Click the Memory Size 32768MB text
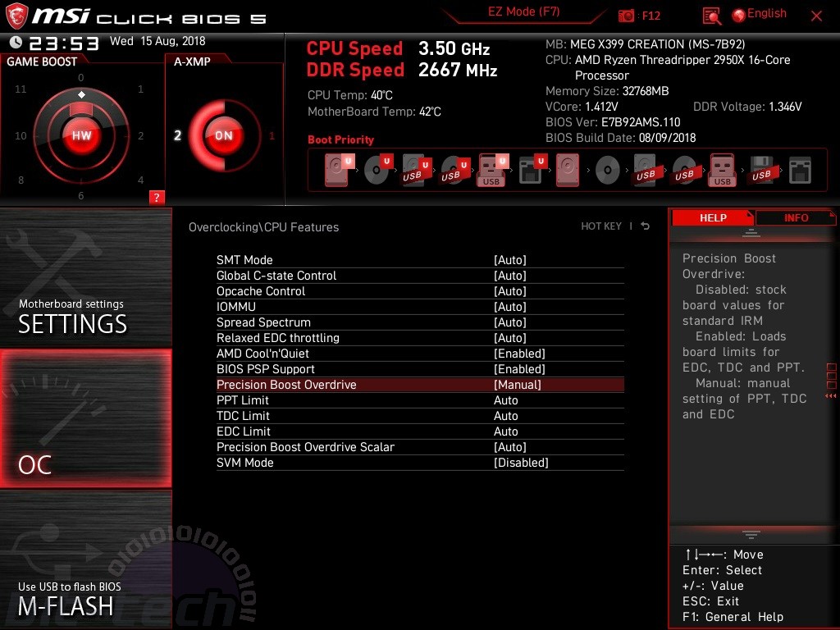This screenshot has width=840, height=630. [607, 91]
